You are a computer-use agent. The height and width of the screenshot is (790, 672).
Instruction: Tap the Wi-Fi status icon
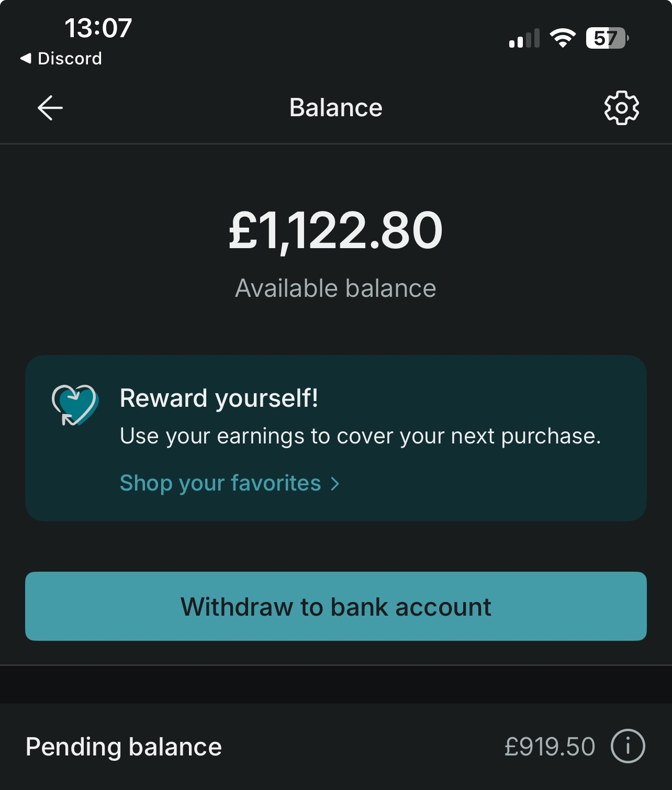(x=563, y=38)
